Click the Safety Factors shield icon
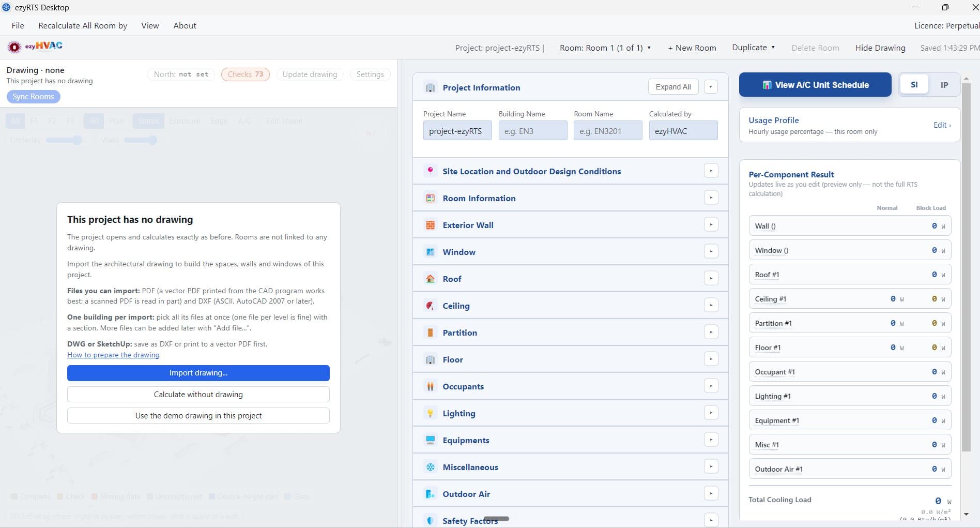The width and height of the screenshot is (980, 528). (430, 520)
